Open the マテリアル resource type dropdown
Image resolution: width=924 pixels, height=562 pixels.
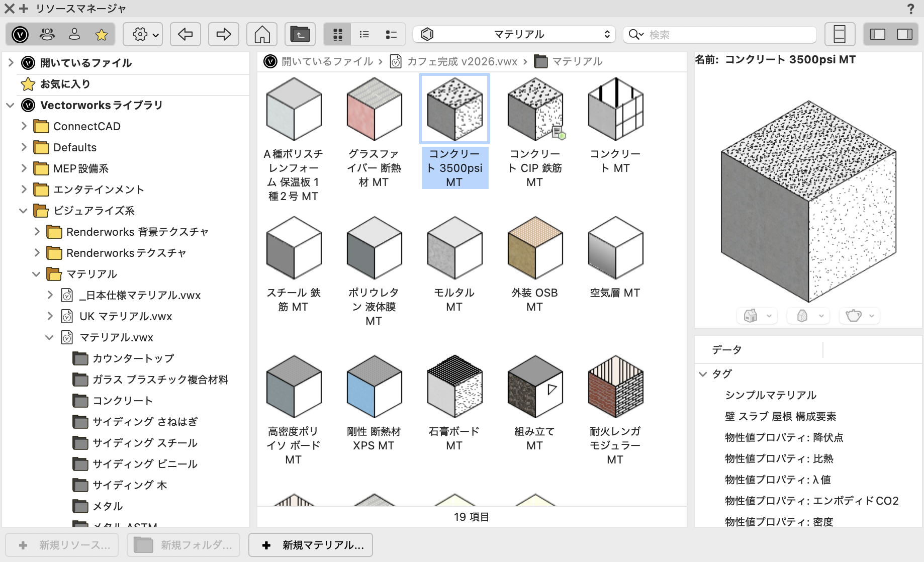point(518,35)
